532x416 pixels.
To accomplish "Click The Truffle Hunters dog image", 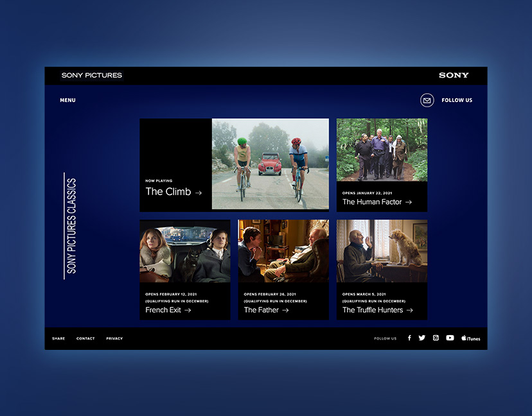I will pos(382,251).
